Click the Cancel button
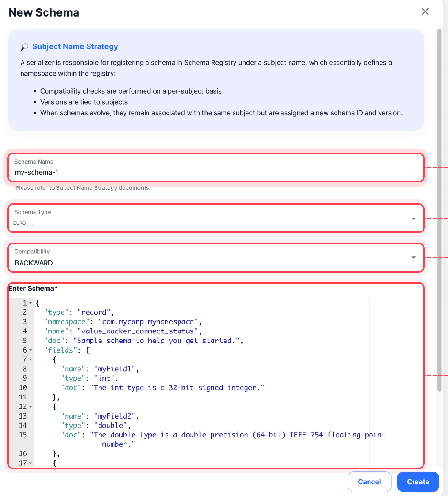The height and width of the screenshot is (496, 448). click(369, 482)
